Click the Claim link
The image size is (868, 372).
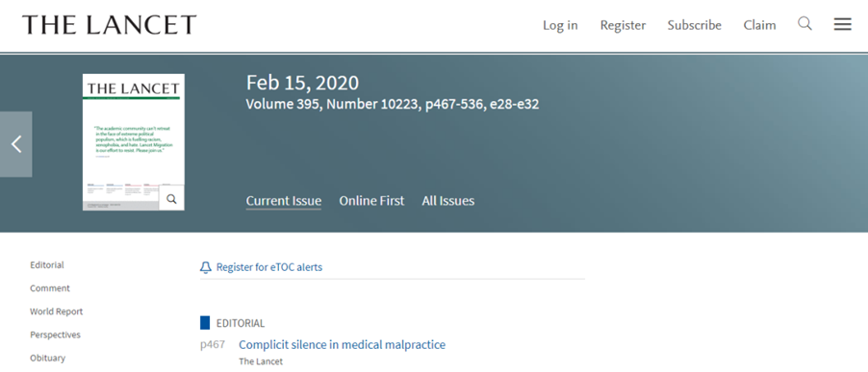[759, 25]
